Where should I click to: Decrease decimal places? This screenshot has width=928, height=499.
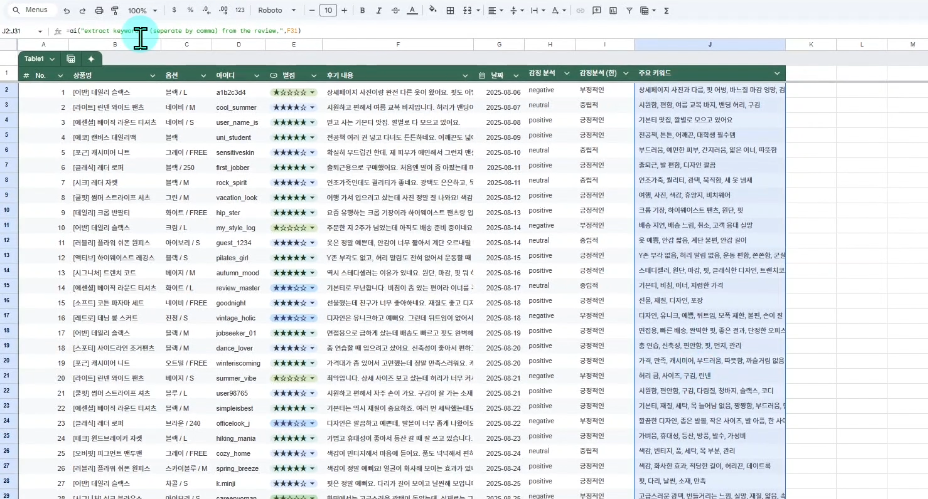(x=206, y=11)
